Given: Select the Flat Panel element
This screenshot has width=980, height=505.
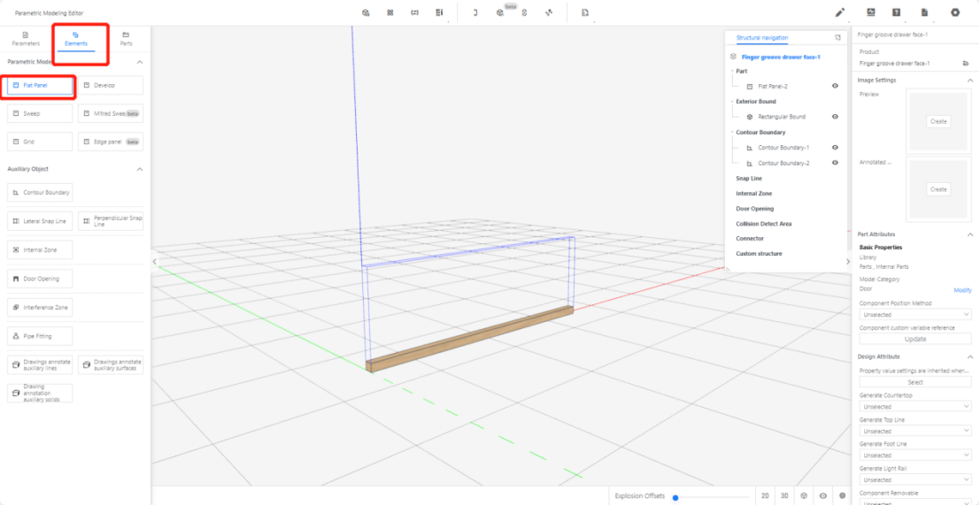Looking at the screenshot, I should point(40,86).
